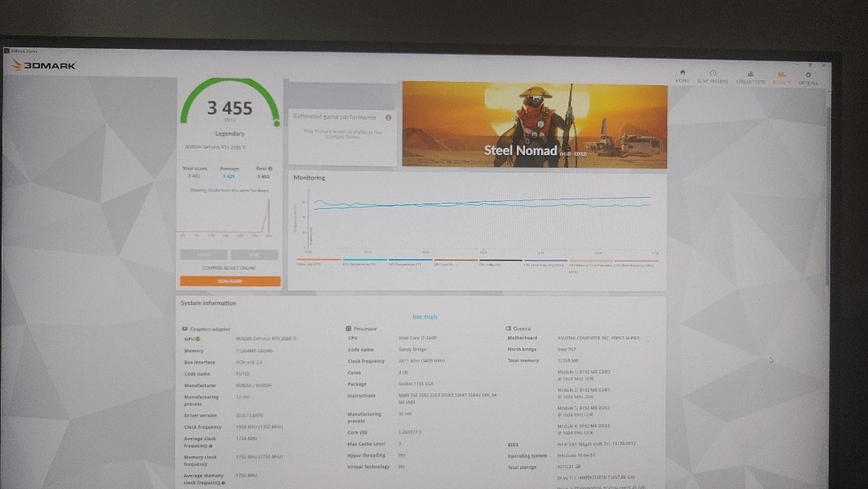Click the Load button
The height and width of the screenshot is (489, 868).
[x=203, y=255]
